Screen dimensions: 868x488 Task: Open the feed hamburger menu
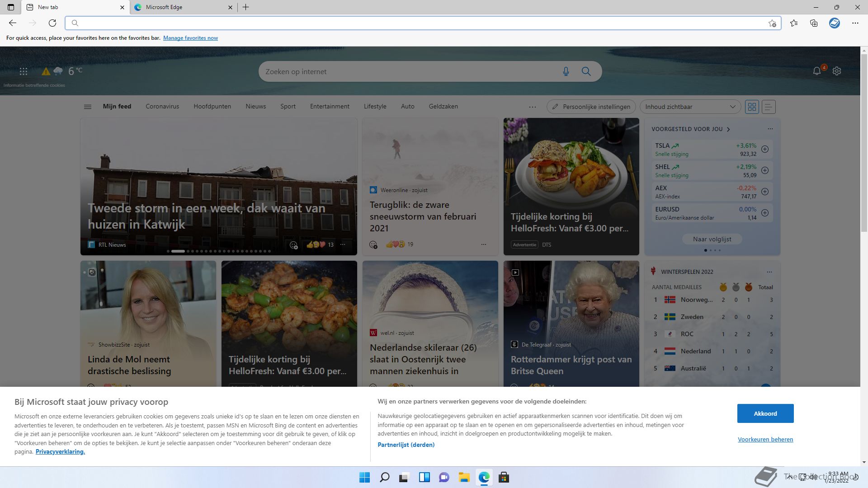(88, 107)
